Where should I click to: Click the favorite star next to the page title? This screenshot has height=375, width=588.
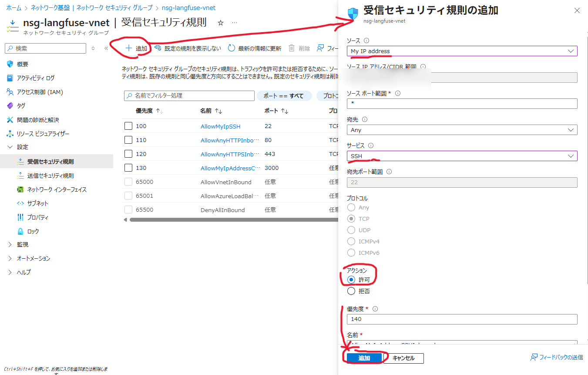pyautogui.click(x=221, y=23)
